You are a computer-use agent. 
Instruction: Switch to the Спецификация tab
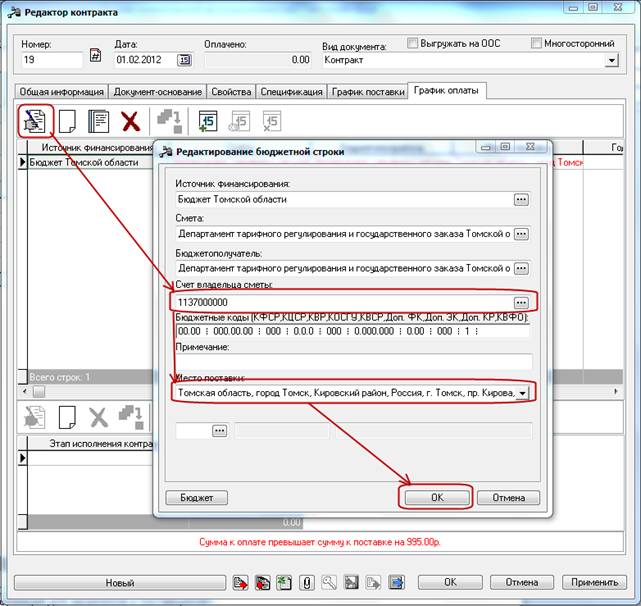pyautogui.click(x=292, y=91)
